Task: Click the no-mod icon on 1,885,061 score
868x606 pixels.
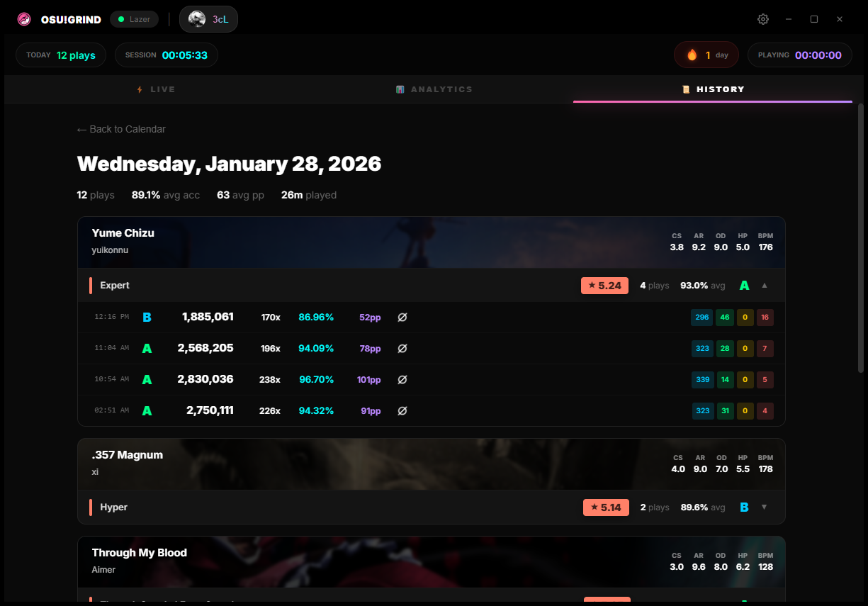Action: (402, 318)
